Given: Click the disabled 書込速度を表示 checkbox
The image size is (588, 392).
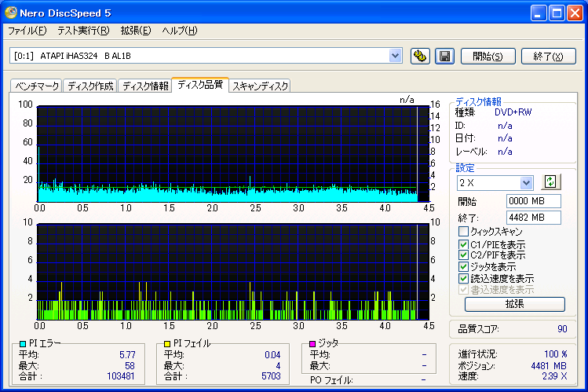Looking at the screenshot, I should (463, 290).
